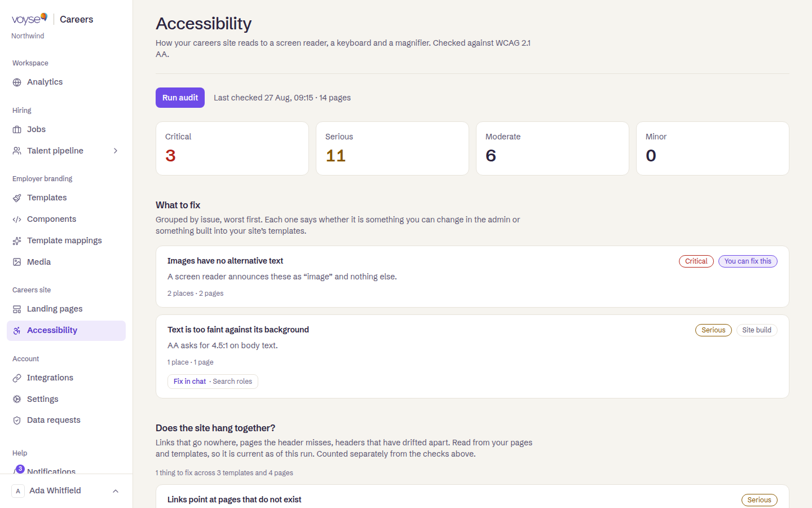Click the Analytics globe icon
812x508 pixels.
tap(17, 82)
